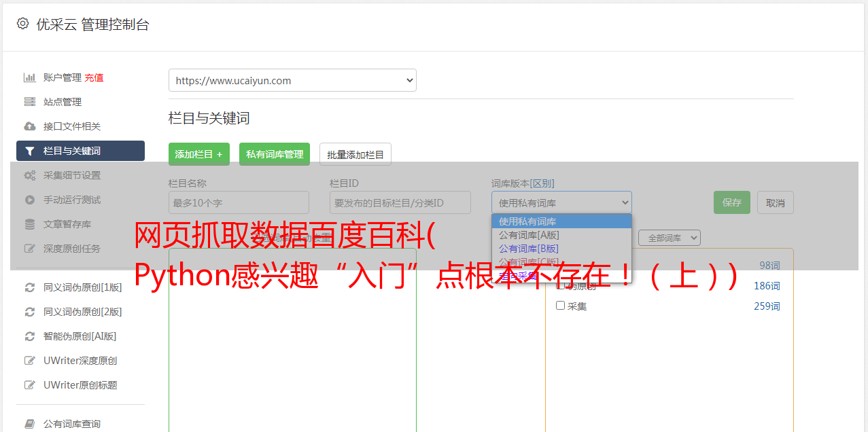Screen dimensions: 868x432
Task: Click the red 充值 recharge link
Action: click(94, 77)
